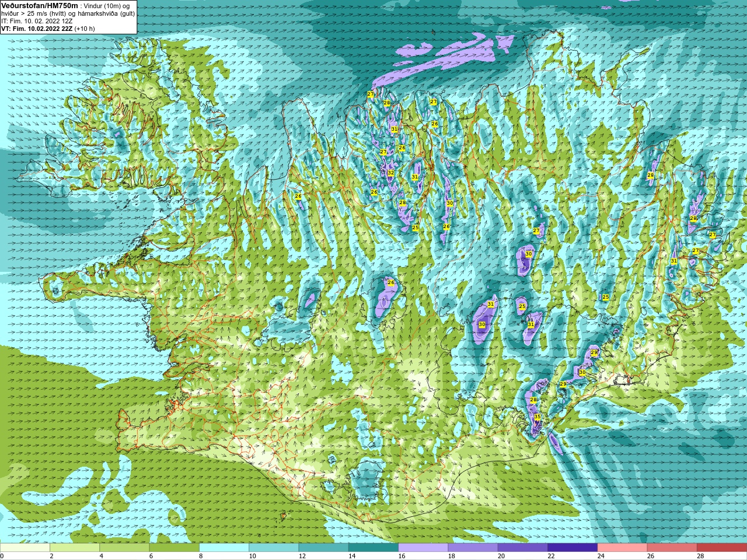The height and width of the screenshot is (560, 747).
Task: Pick the 14–16 dark teal legend swatch
Action: point(373,548)
